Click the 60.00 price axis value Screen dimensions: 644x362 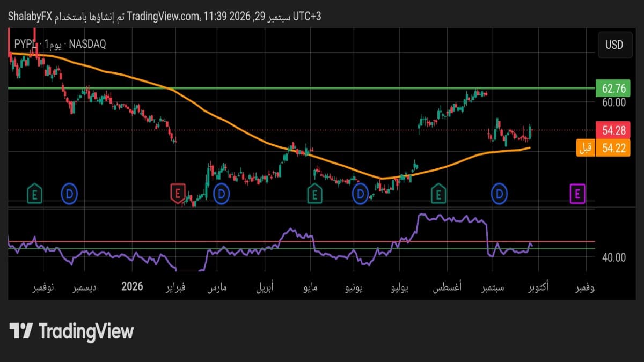614,102
